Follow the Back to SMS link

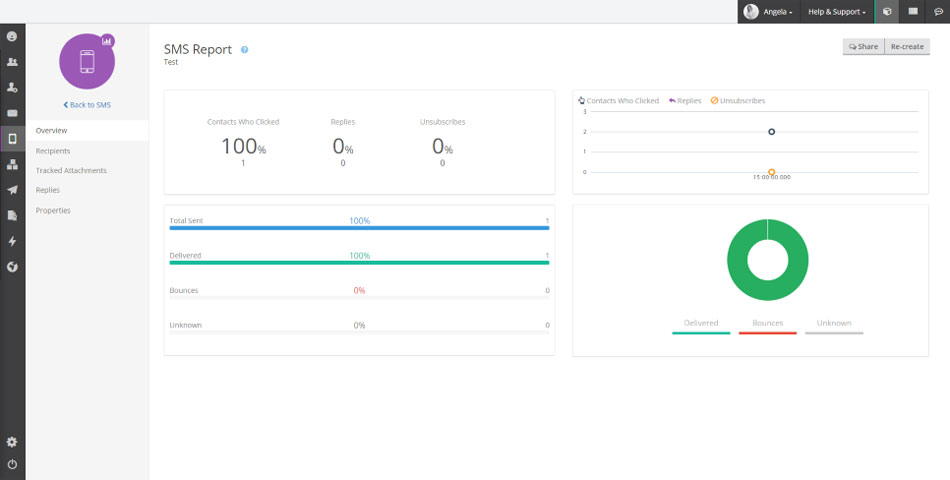click(x=87, y=104)
